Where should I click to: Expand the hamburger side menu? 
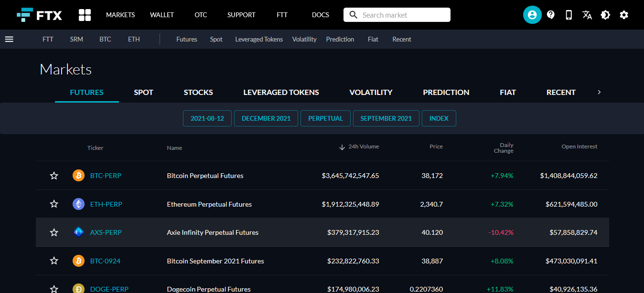point(9,39)
